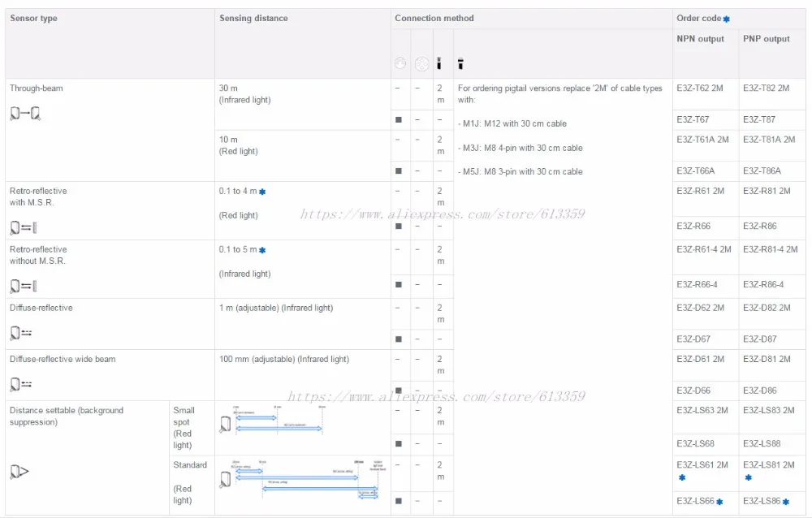Image resolution: width=812 pixels, height=518 pixels.
Task: Click the M8 connector icon in header
Action: pos(422,63)
